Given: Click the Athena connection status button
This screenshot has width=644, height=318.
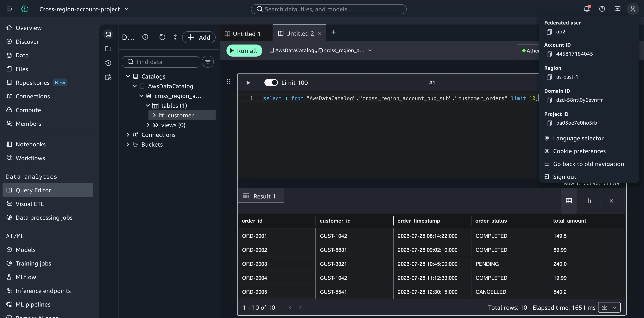Looking at the screenshot, I should pyautogui.click(x=529, y=51).
